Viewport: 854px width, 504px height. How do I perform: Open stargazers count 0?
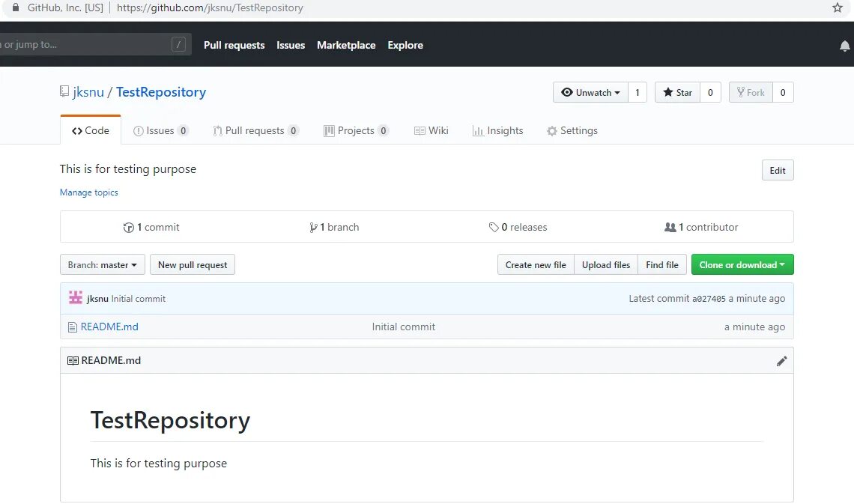tap(710, 93)
